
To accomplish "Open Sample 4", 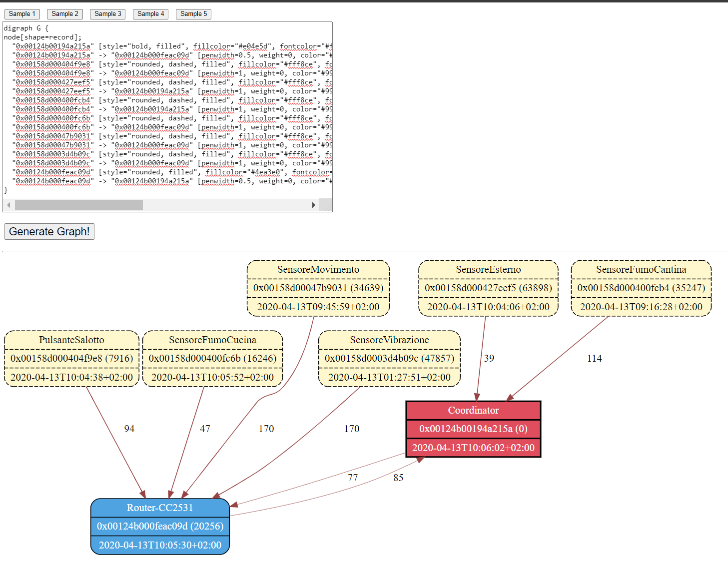I will coord(150,13).
